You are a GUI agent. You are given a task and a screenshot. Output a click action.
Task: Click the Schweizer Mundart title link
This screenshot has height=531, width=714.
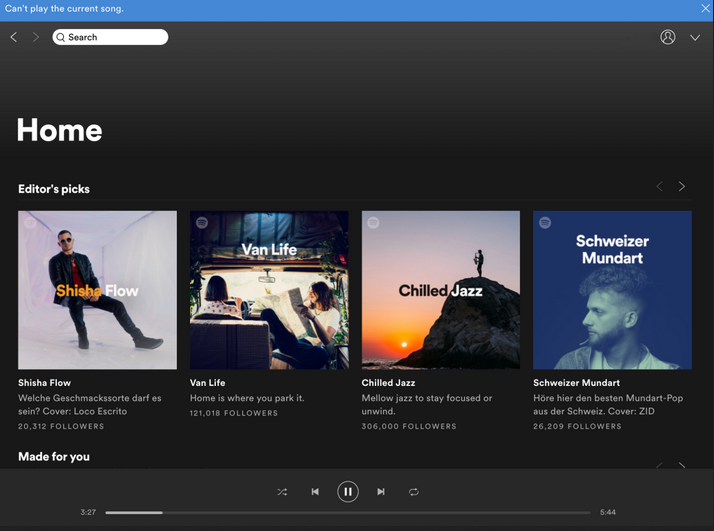[x=576, y=383]
